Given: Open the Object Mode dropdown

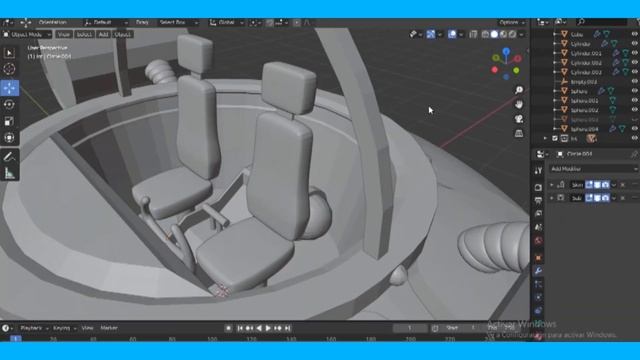Looking at the screenshot, I should point(27,35).
